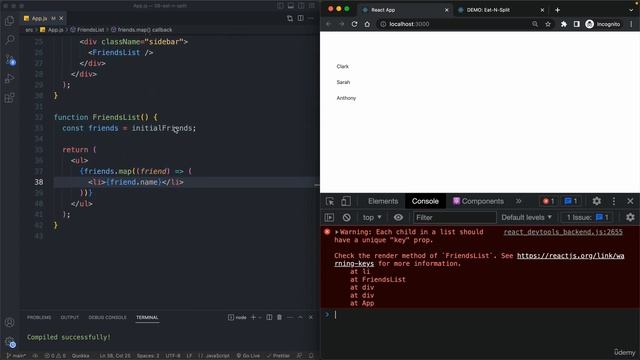Close the DEMO: Eat-N-Split tab
This screenshot has height=360, width=640.
pos(542,10)
